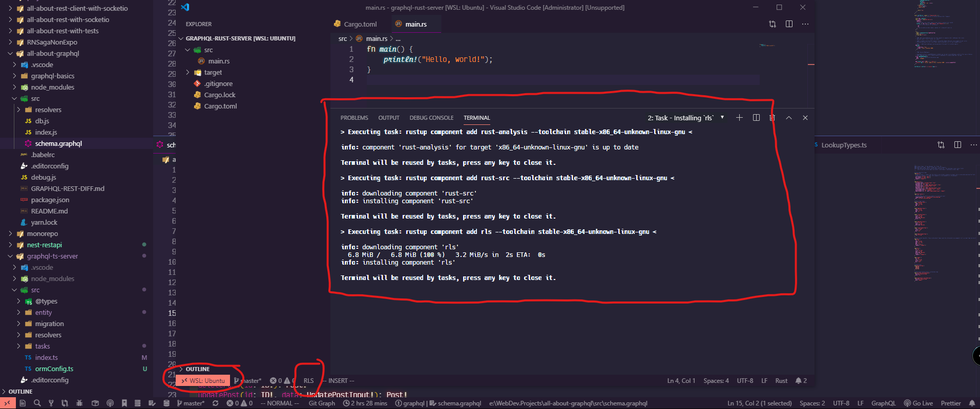Open more actions for main.rs editor
This screenshot has height=409, width=980.
coord(805,24)
